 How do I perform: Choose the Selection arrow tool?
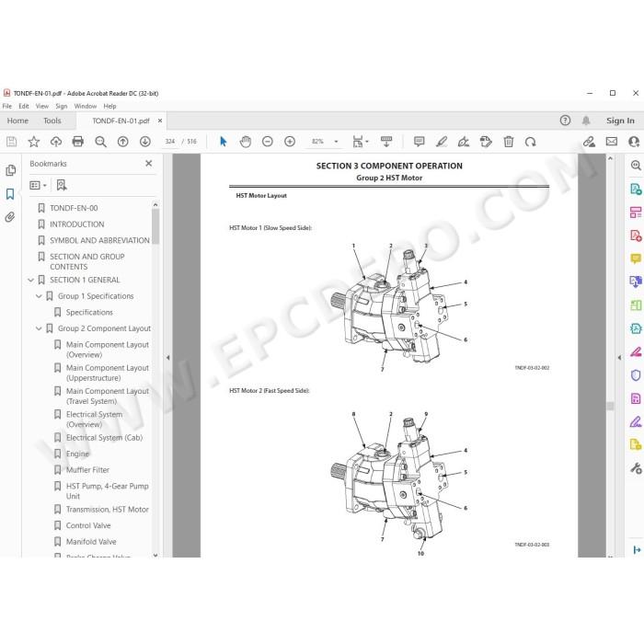223,142
